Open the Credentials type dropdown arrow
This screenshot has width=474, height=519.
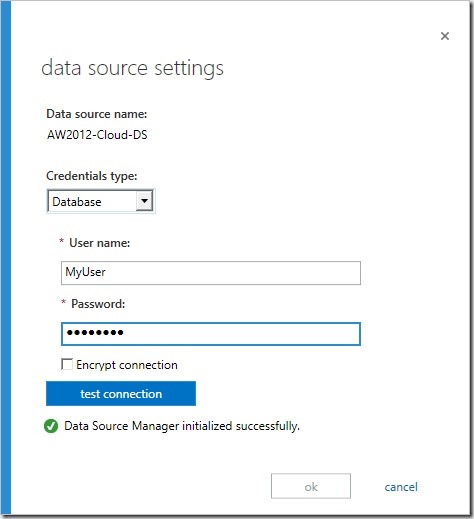144,201
